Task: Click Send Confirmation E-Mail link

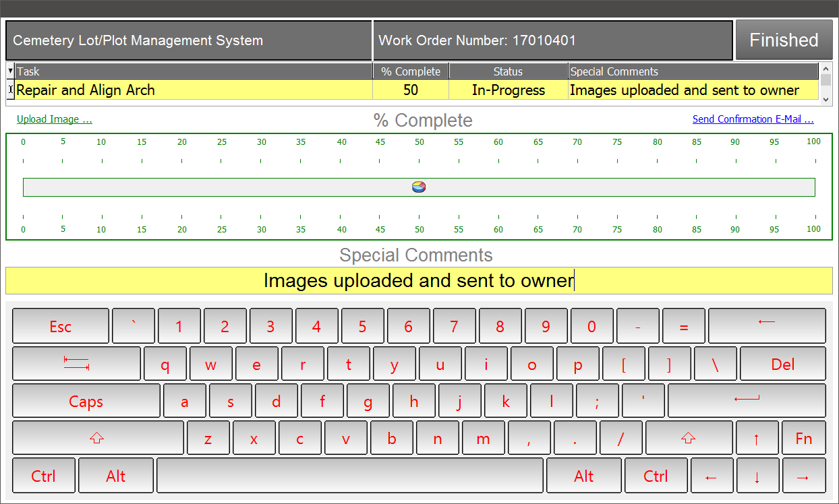Action: [x=753, y=119]
